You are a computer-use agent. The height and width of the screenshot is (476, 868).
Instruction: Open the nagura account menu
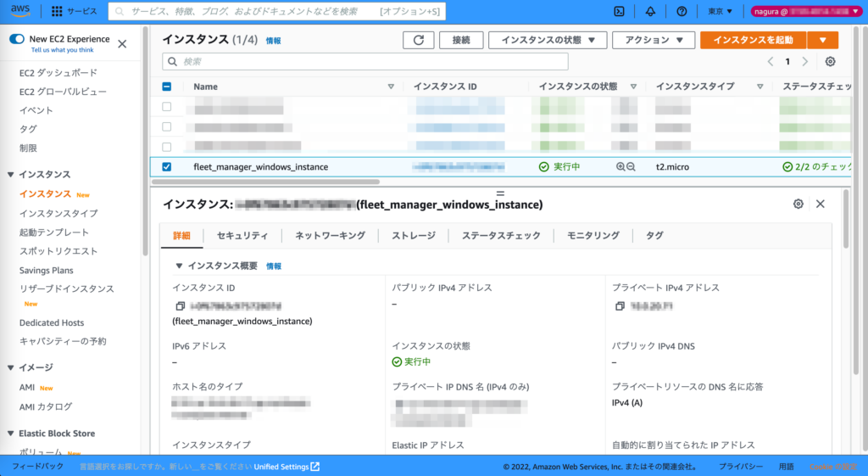point(805,11)
